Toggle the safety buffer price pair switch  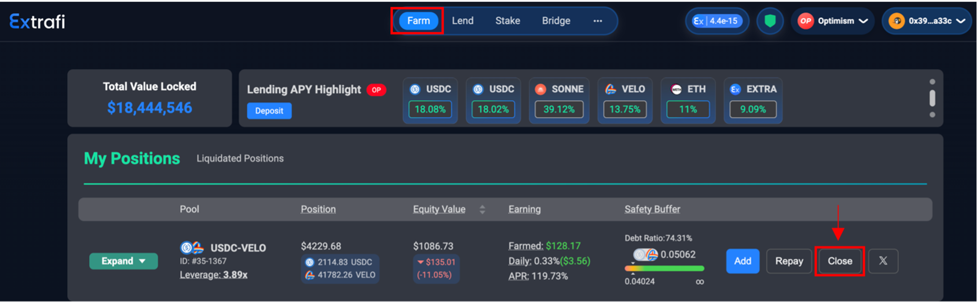pos(645,255)
